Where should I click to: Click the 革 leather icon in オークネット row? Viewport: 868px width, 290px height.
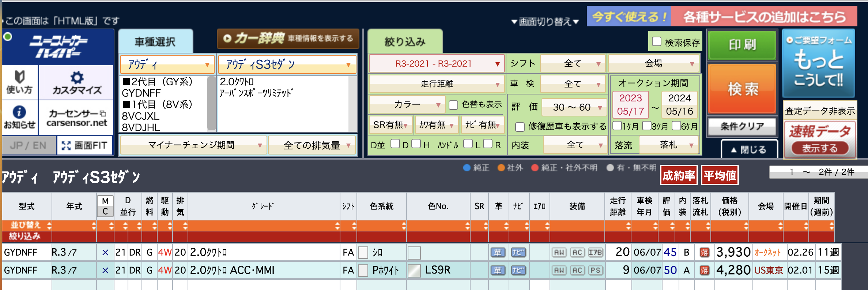[498, 252]
